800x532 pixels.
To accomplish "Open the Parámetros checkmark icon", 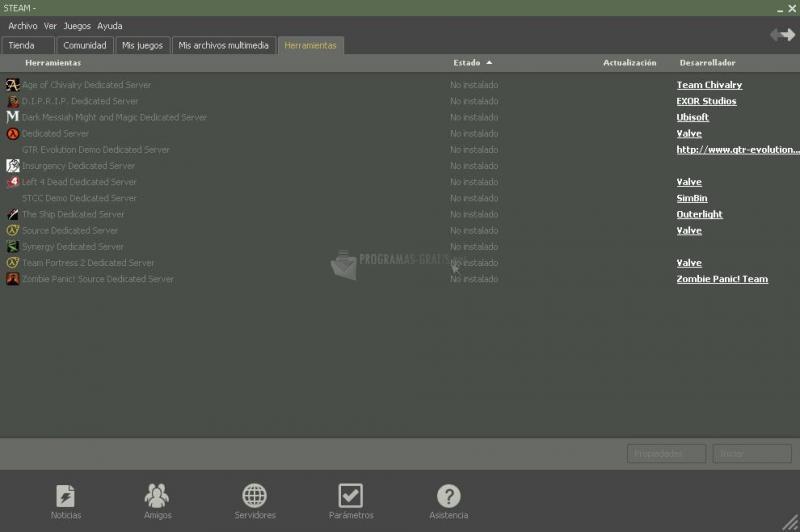I will 351,495.
